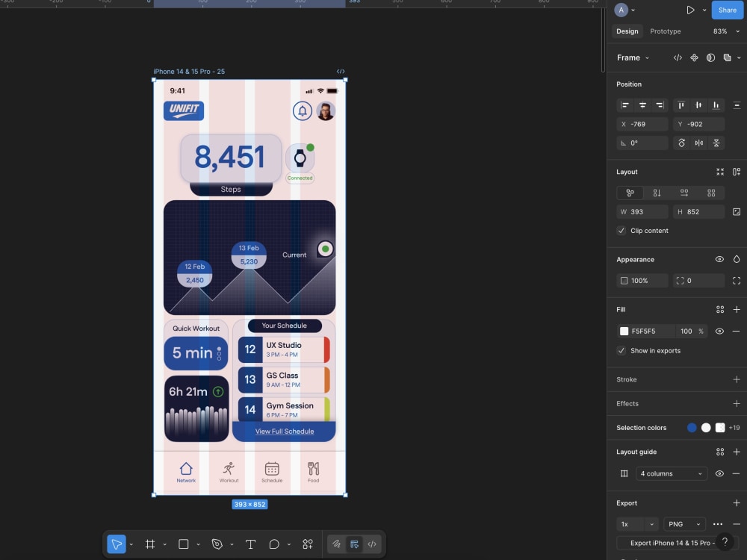Viewport: 747px width, 560px height.
Task: Switch to Design mode in toolbar
Action: click(354, 544)
